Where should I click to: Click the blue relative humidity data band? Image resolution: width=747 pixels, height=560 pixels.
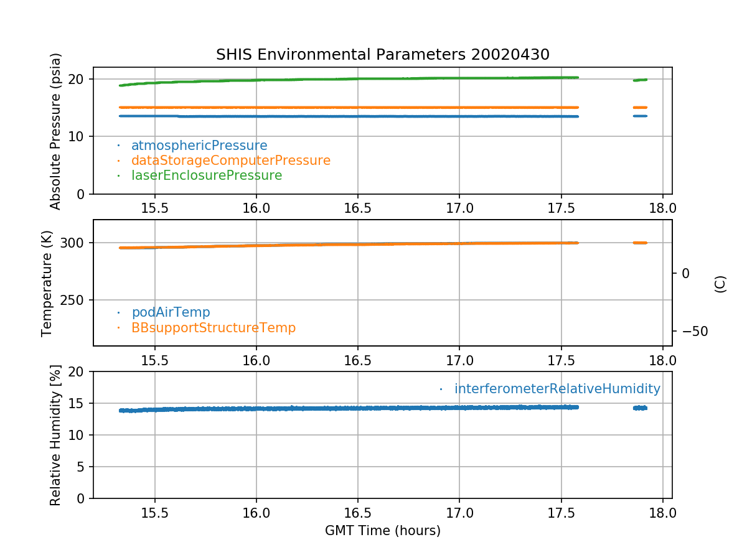374,408
